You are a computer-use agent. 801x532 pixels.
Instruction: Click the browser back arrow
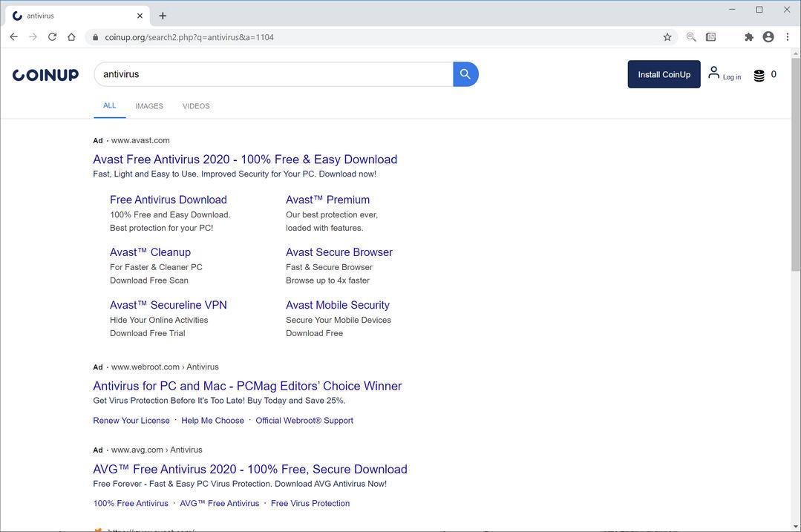pyautogui.click(x=14, y=37)
